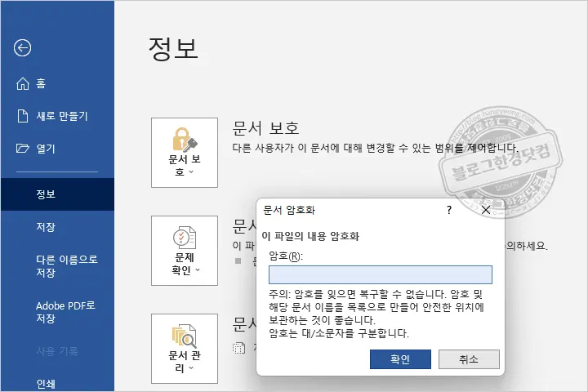
Task: Click the back arrow circle icon
Action: pyautogui.click(x=23, y=48)
